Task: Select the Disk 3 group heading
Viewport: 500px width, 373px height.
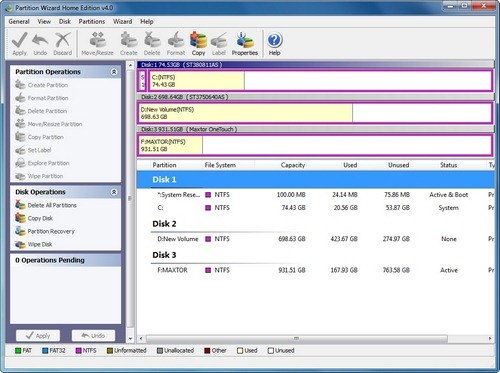Action: (164, 255)
